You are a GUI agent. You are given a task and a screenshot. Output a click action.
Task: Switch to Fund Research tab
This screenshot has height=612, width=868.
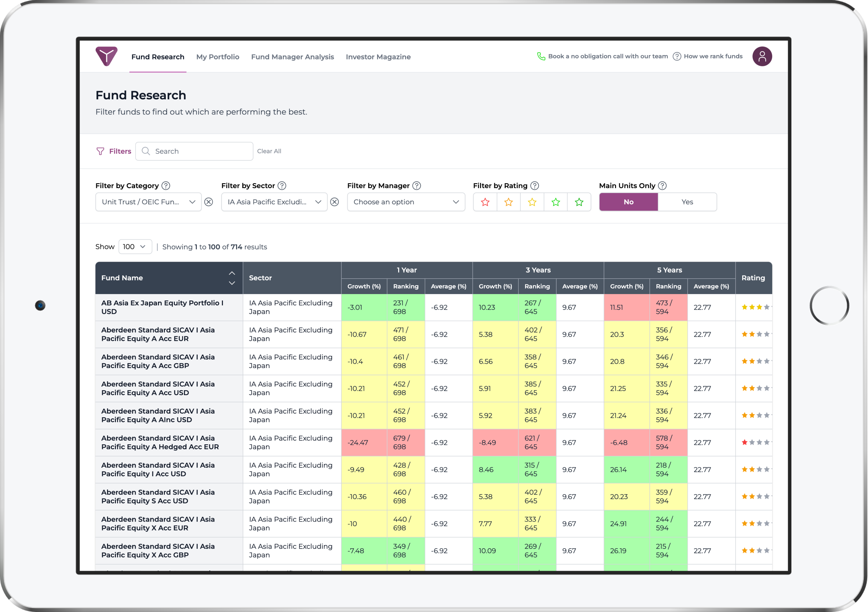(157, 57)
